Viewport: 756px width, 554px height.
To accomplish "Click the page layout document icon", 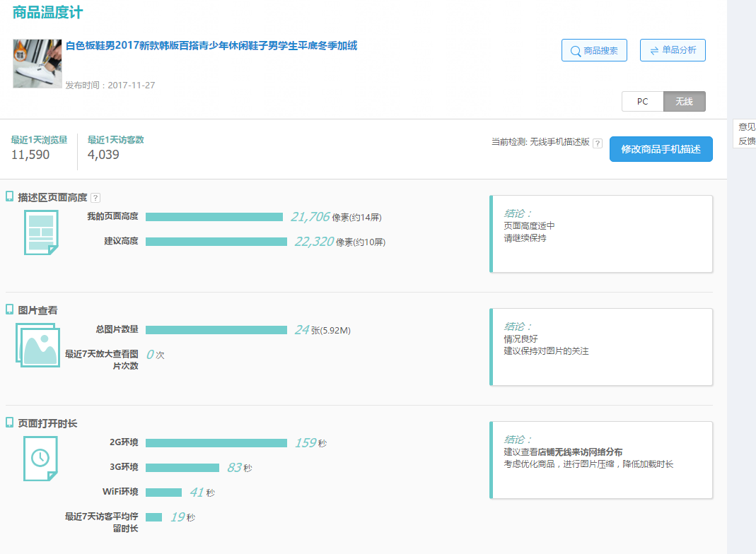I will [x=41, y=232].
